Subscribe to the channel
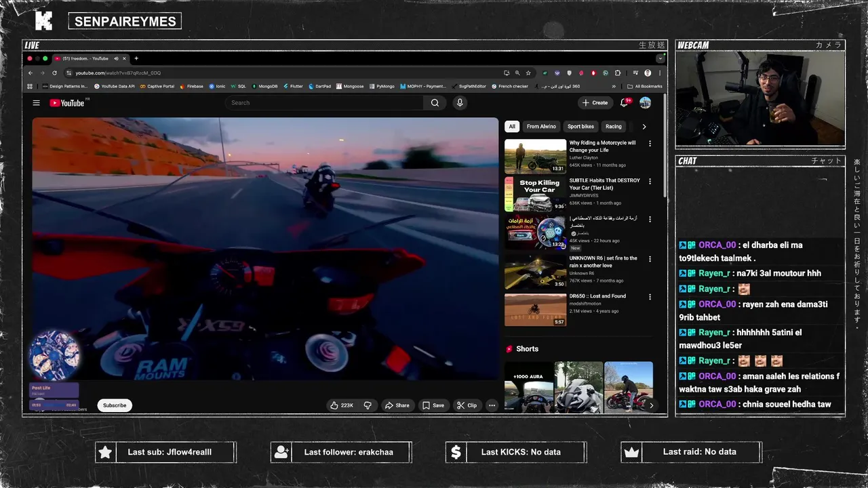The image size is (868, 488). [x=115, y=405]
